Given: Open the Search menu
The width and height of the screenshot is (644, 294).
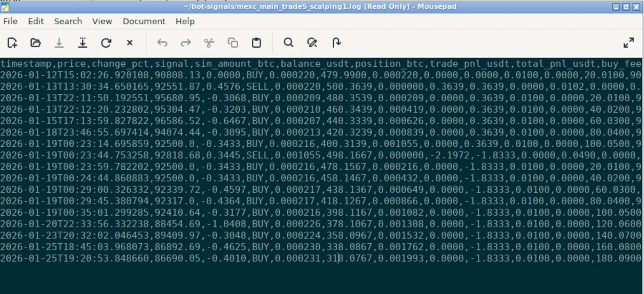Looking at the screenshot, I should [x=68, y=21].
